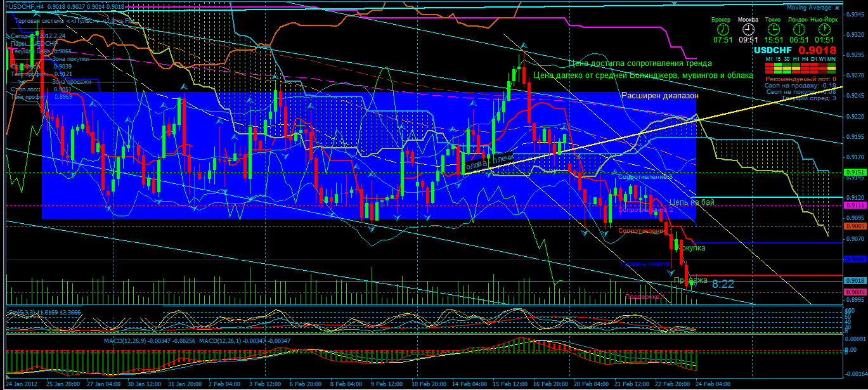The width and height of the screenshot is (868, 390).
Task: Select the D1 timeframe label in trend panel
Action: coord(814,59)
